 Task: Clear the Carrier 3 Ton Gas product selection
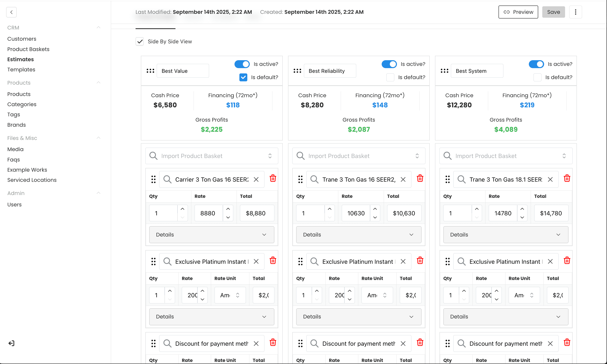[256, 180]
